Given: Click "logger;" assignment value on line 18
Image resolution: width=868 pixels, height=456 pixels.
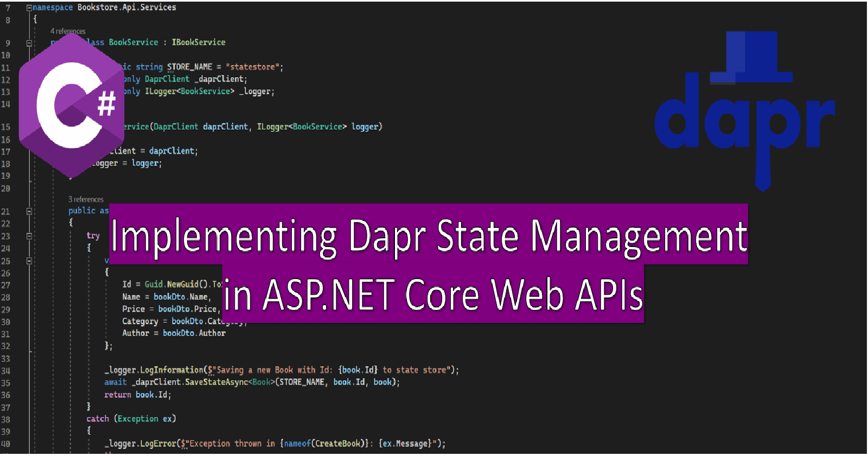Looking at the screenshot, I should pyautogui.click(x=147, y=163).
